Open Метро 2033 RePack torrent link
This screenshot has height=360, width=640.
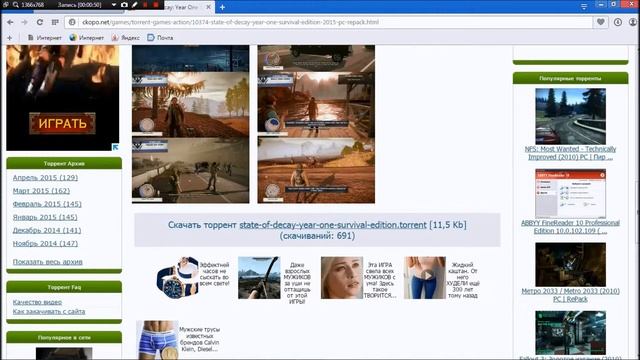[x=570, y=295]
